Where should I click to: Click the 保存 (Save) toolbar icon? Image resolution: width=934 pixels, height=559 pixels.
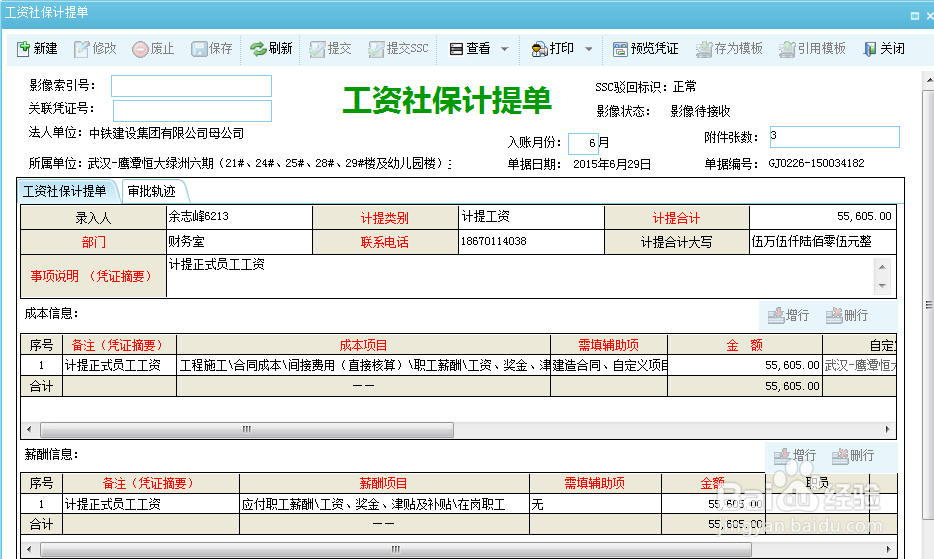[x=199, y=49]
